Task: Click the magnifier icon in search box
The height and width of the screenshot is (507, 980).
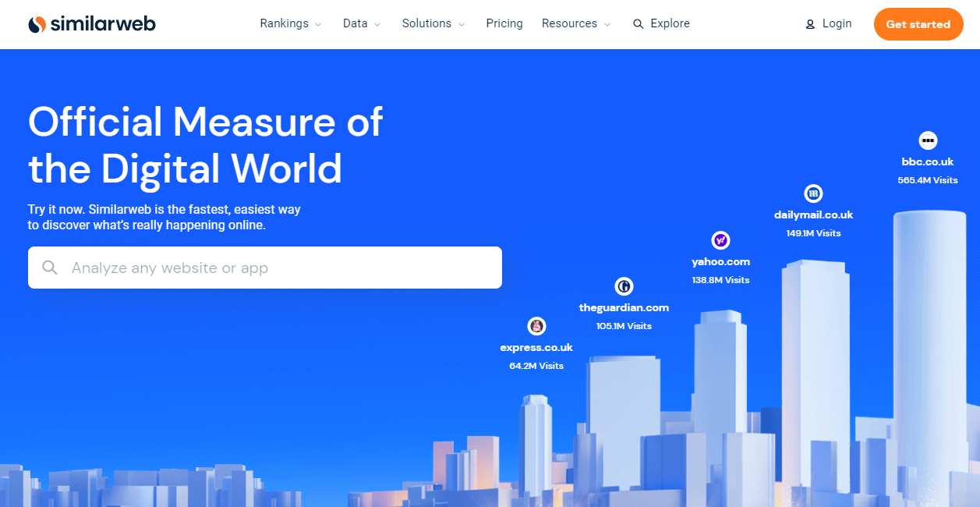Action: 50,268
